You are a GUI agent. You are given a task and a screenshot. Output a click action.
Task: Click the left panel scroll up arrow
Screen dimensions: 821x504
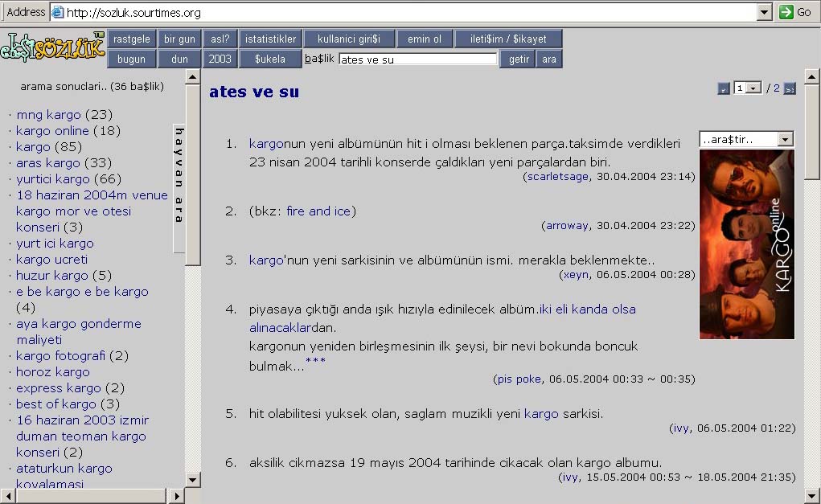[193, 77]
